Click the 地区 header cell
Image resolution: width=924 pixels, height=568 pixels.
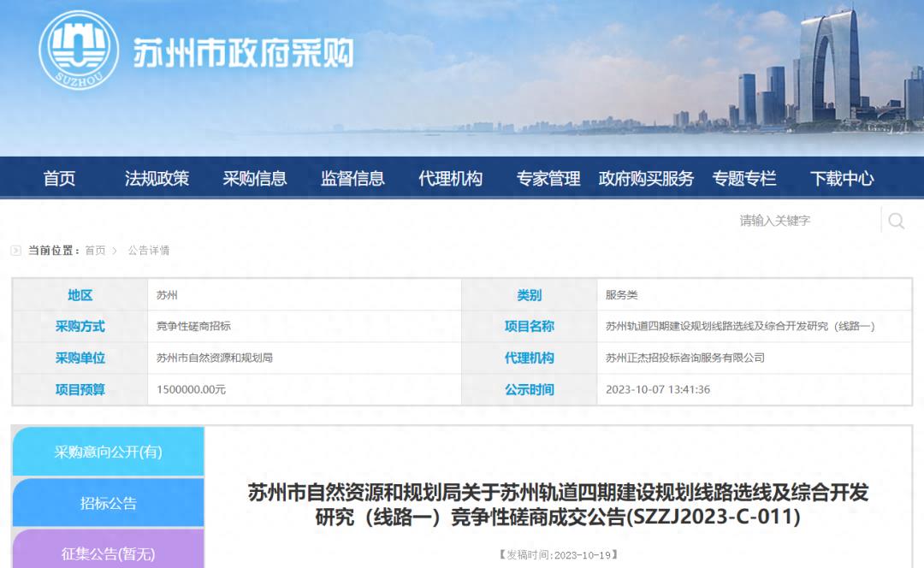[x=80, y=294]
